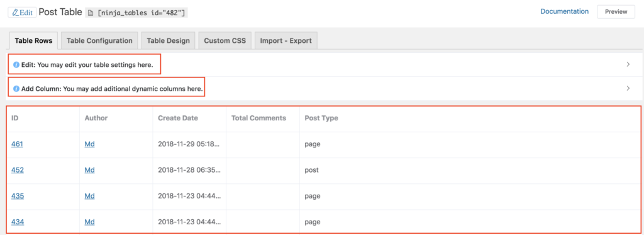Click author Md in row 434
Image resolution: width=644 pixels, height=235 pixels.
[89, 222]
